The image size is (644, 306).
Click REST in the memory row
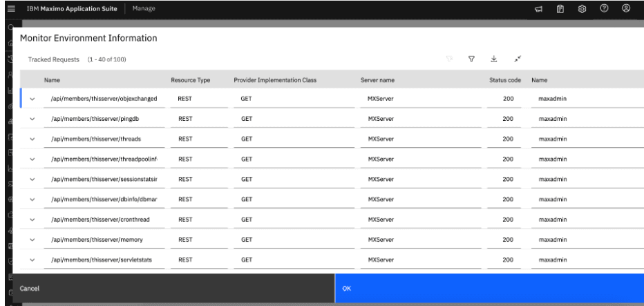click(x=185, y=240)
